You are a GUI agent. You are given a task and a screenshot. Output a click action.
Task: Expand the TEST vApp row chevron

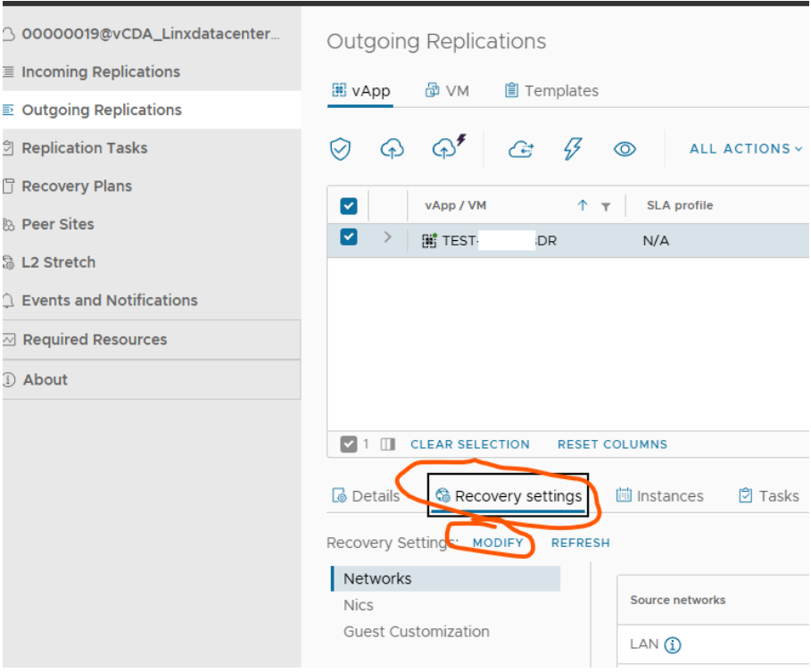387,237
